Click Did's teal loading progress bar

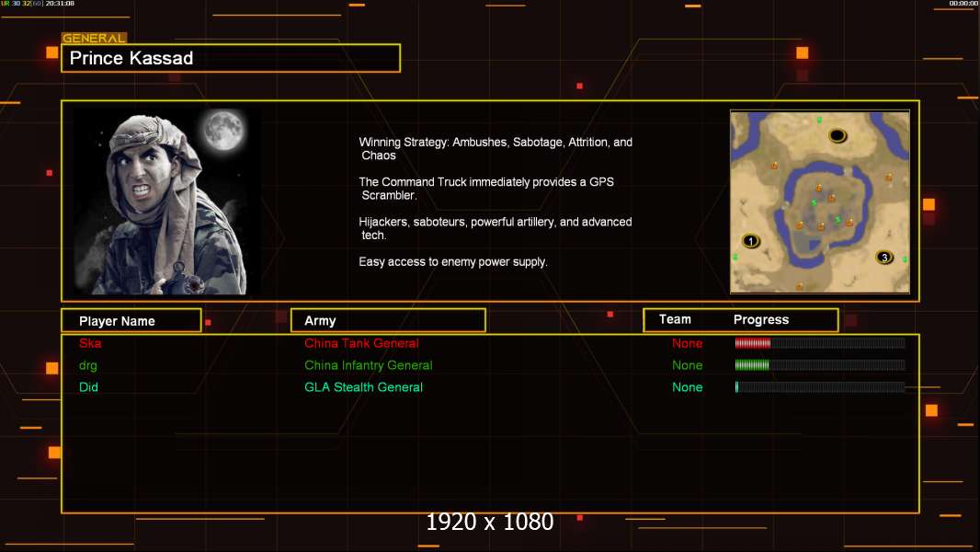[x=820, y=387]
